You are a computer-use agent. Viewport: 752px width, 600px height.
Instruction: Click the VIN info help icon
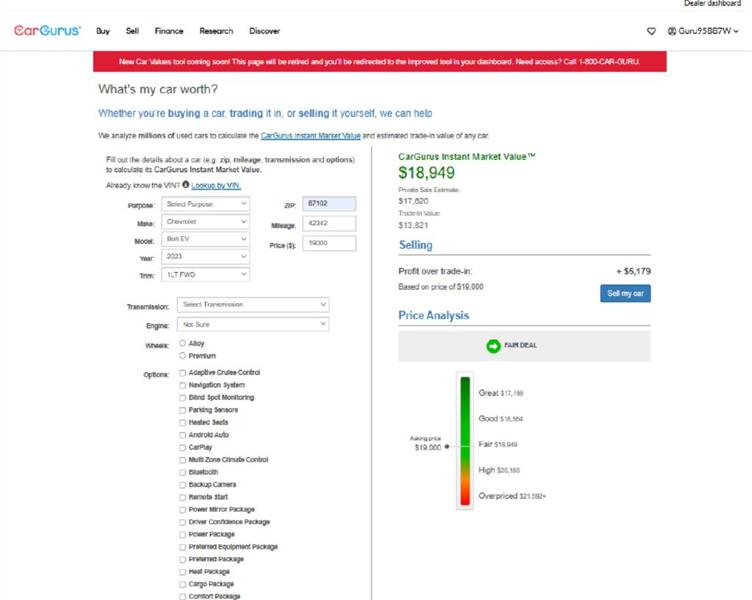(x=186, y=185)
